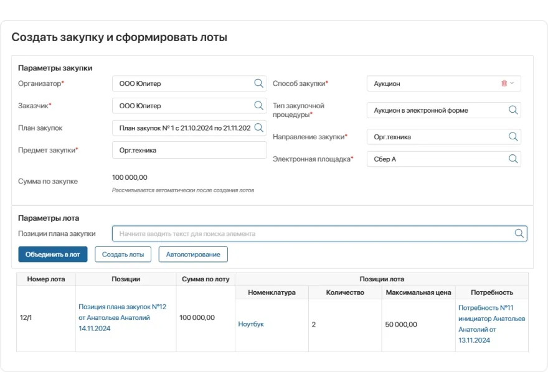Click the search icon in Электронная площадка field

pos(513,159)
